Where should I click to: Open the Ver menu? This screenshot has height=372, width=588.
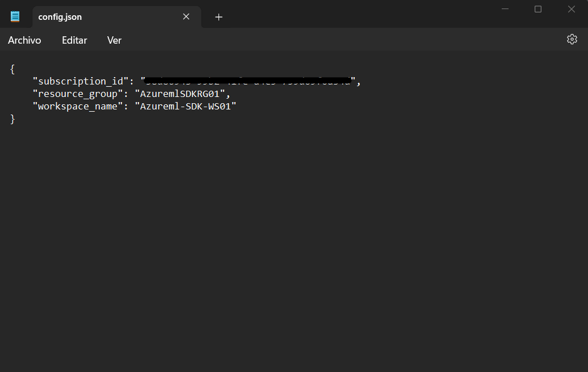pyautogui.click(x=115, y=40)
